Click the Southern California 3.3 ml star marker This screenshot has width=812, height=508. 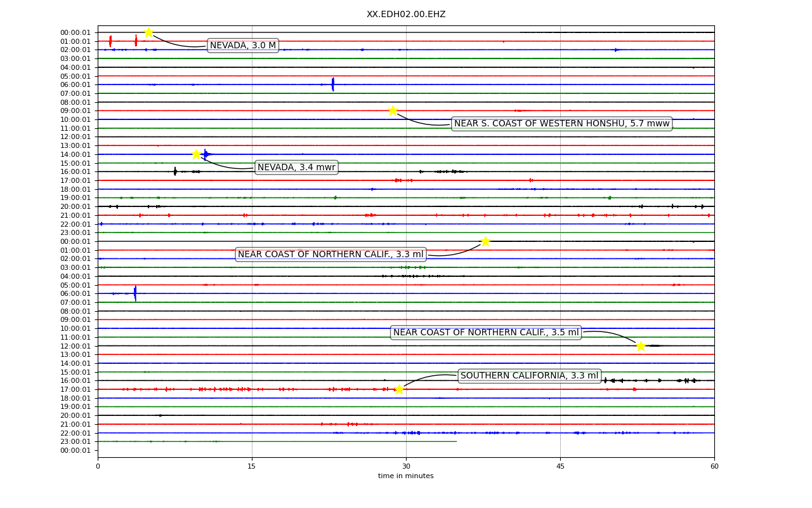[399, 389]
